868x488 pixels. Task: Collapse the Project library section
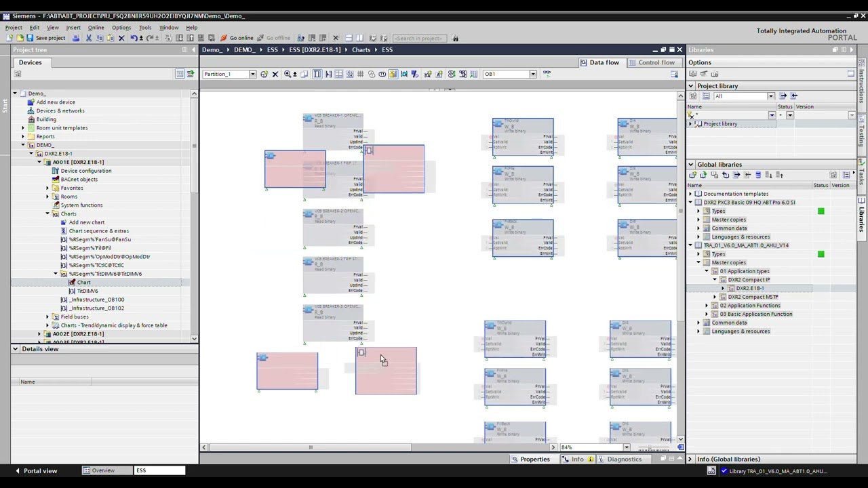pyautogui.click(x=691, y=86)
